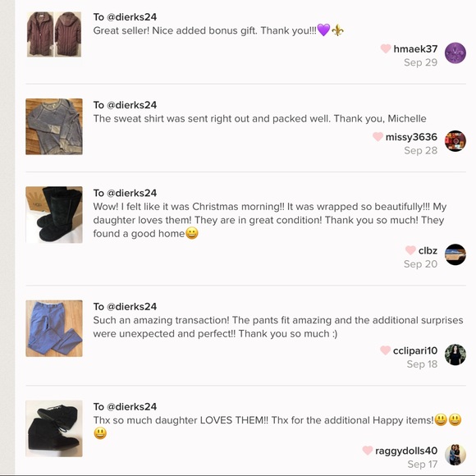Viewport: 476px width, 476px height.
Task: Open the blue pants listing thumbnail
Action: (54, 328)
